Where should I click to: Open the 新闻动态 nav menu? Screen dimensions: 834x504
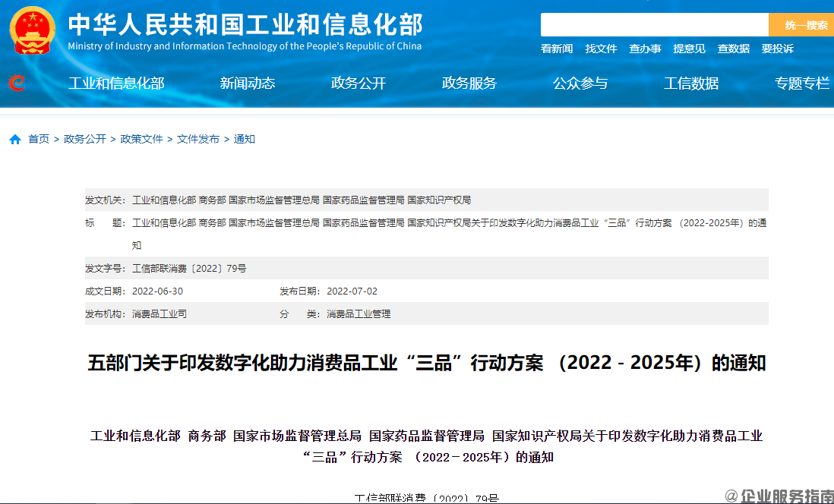pyautogui.click(x=248, y=83)
